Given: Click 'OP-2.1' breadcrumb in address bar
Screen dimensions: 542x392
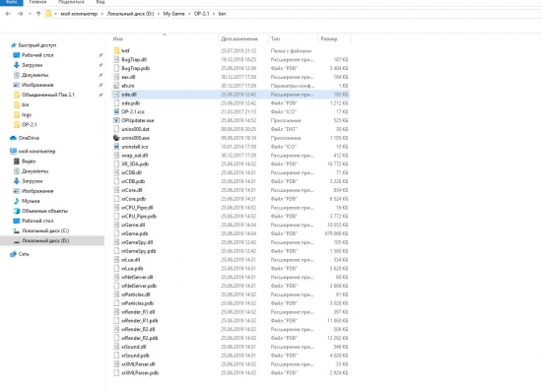Looking at the screenshot, I should point(201,14).
